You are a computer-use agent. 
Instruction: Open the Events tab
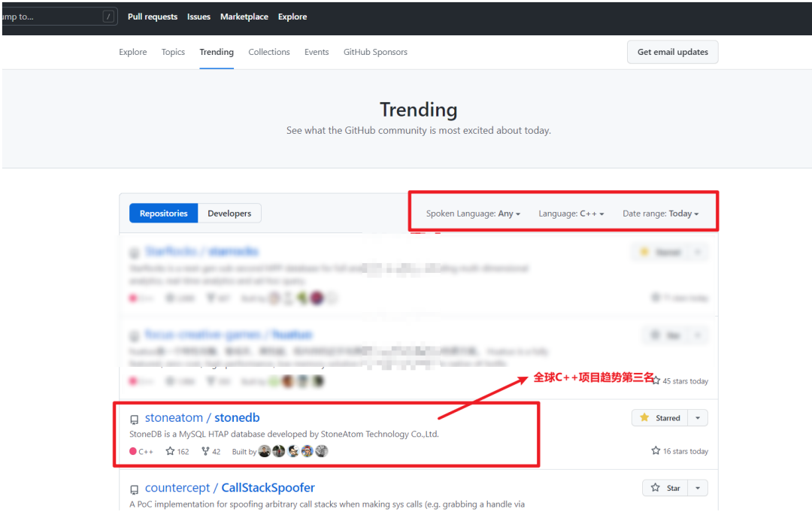[317, 52]
